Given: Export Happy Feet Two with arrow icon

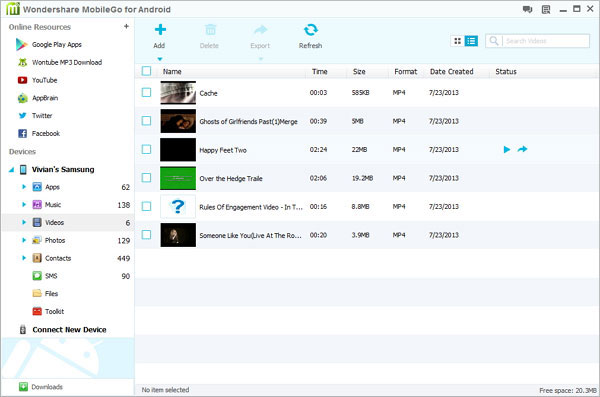Looking at the screenshot, I should [x=522, y=149].
